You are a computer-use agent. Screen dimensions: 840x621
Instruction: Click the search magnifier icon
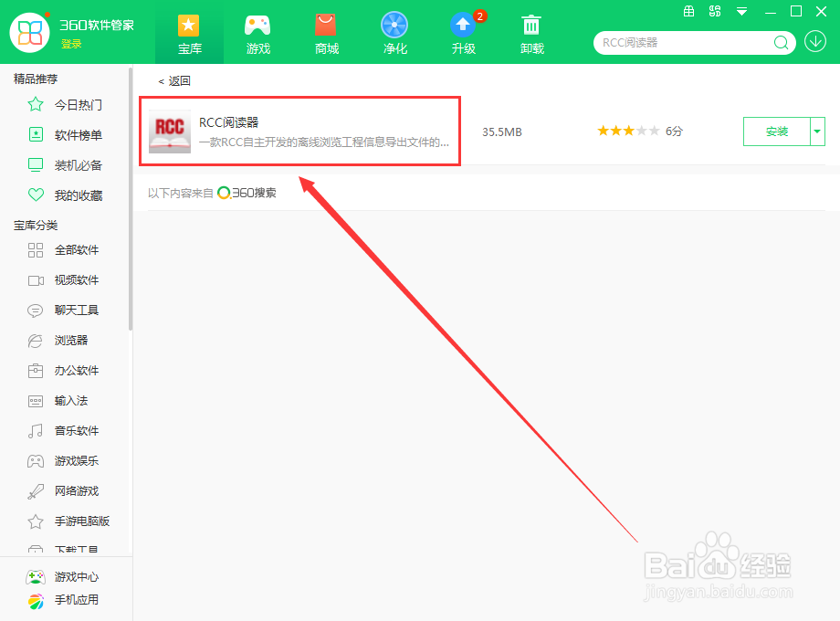[x=781, y=43]
